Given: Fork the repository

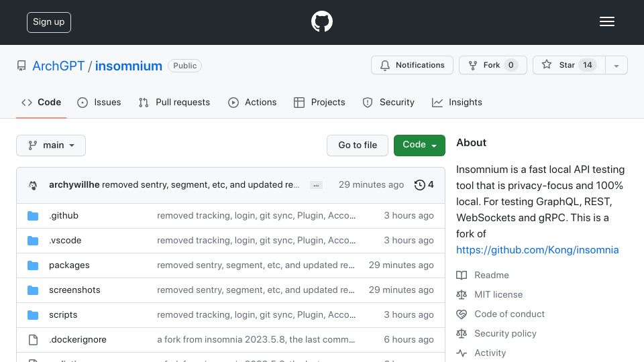Looking at the screenshot, I should tap(493, 65).
